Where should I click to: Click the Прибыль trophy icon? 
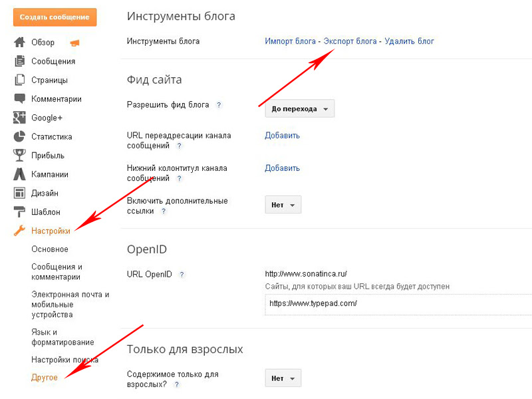click(19, 155)
